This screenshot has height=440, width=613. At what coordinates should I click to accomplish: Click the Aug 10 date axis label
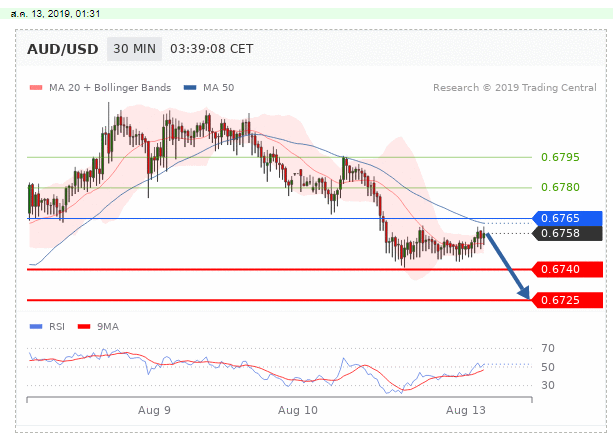[298, 410]
